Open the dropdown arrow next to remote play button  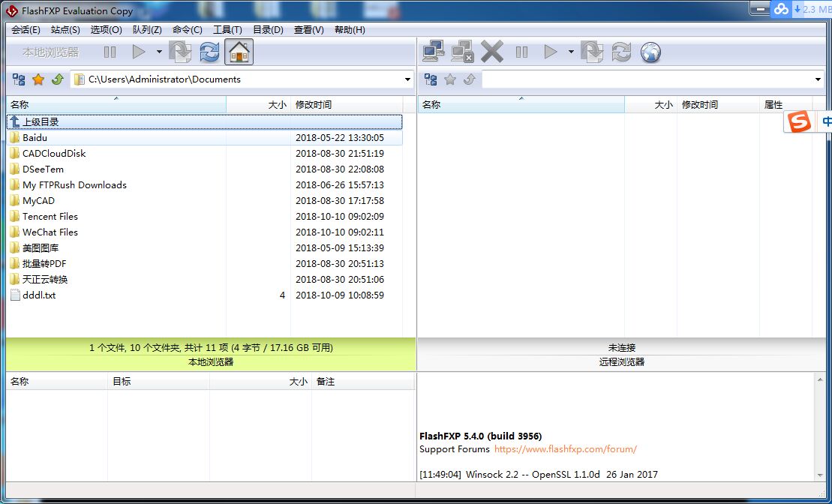point(571,52)
